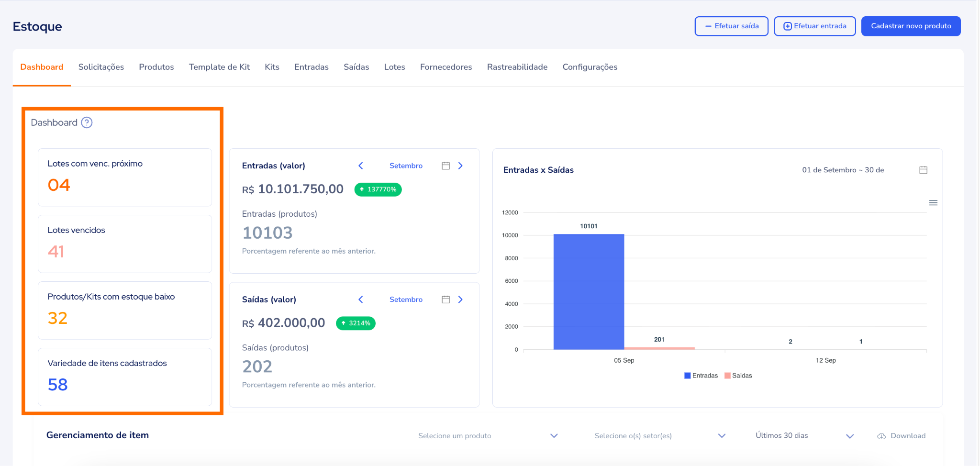
Task: Open calendar picker in Entradas (valor) card
Action: 445,166
